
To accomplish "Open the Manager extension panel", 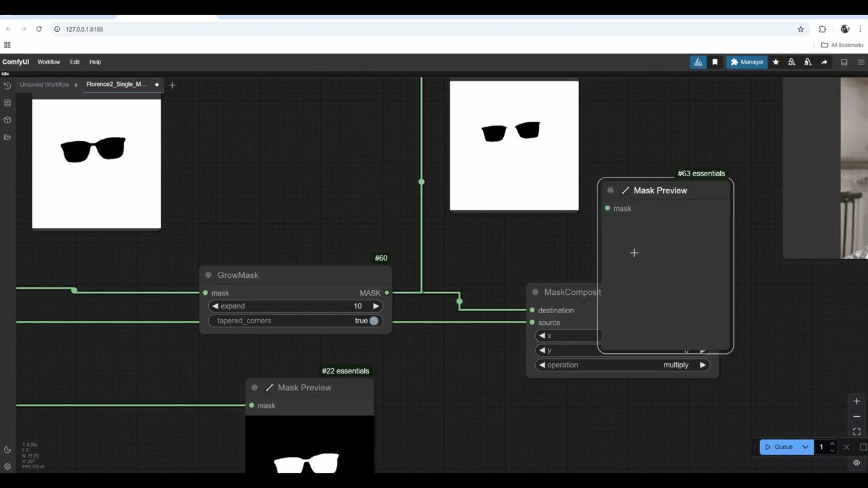I will [747, 62].
